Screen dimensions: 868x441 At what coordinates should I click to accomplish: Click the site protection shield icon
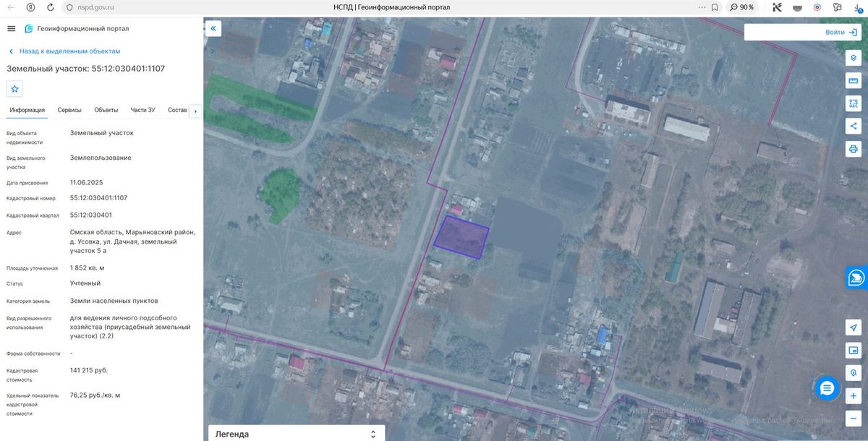tap(69, 7)
